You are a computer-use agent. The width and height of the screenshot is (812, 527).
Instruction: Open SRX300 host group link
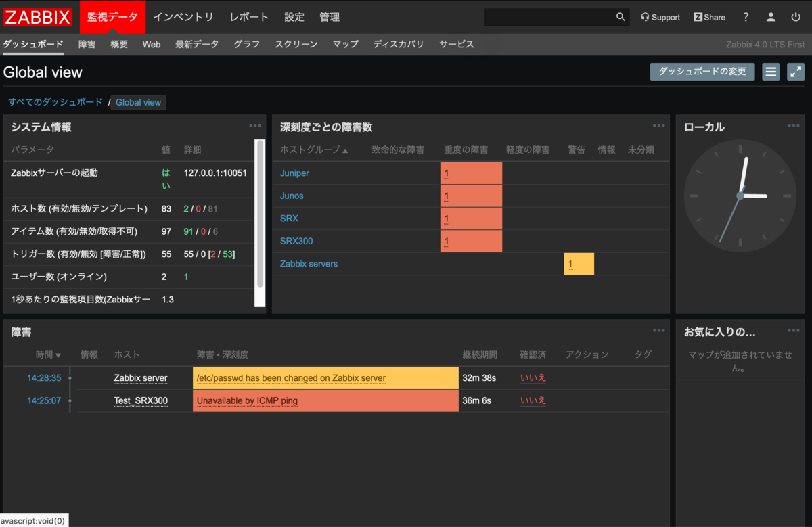pos(296,241)
